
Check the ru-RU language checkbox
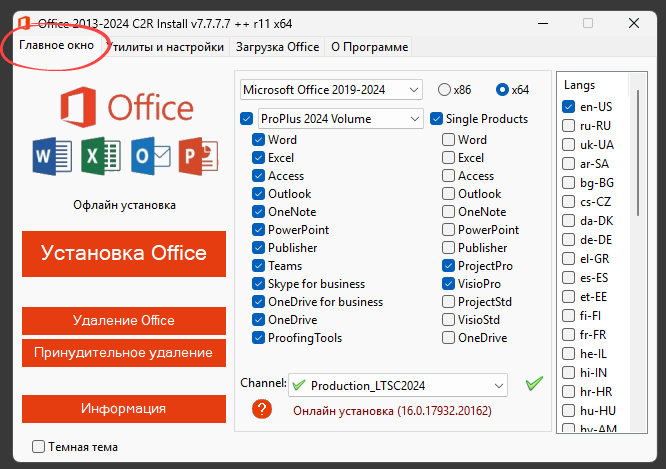point(569,126)
